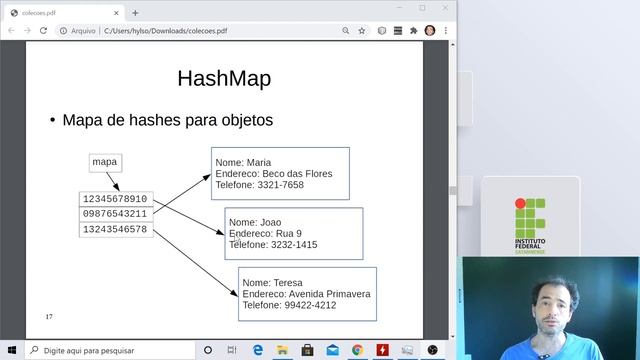Click the zoom magnifier in address bar
Viewport: 640px width, 360px height.
tap(346, 31)
